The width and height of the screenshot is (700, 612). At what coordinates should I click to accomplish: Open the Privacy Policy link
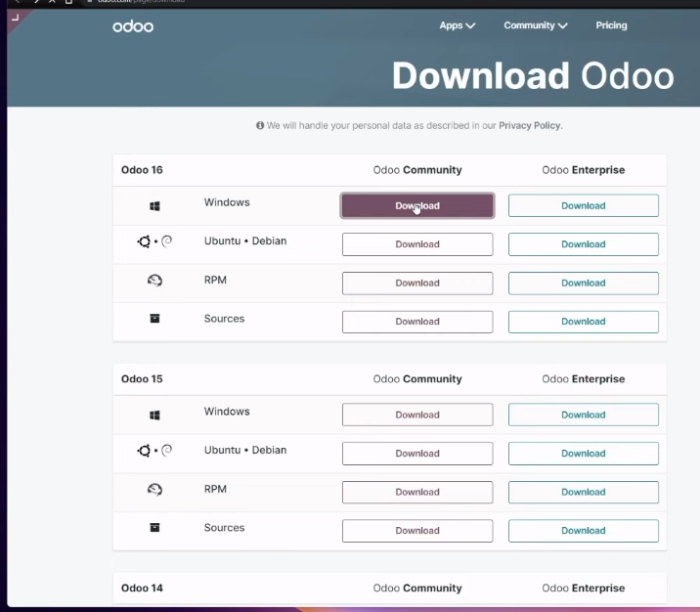point(530,125)
